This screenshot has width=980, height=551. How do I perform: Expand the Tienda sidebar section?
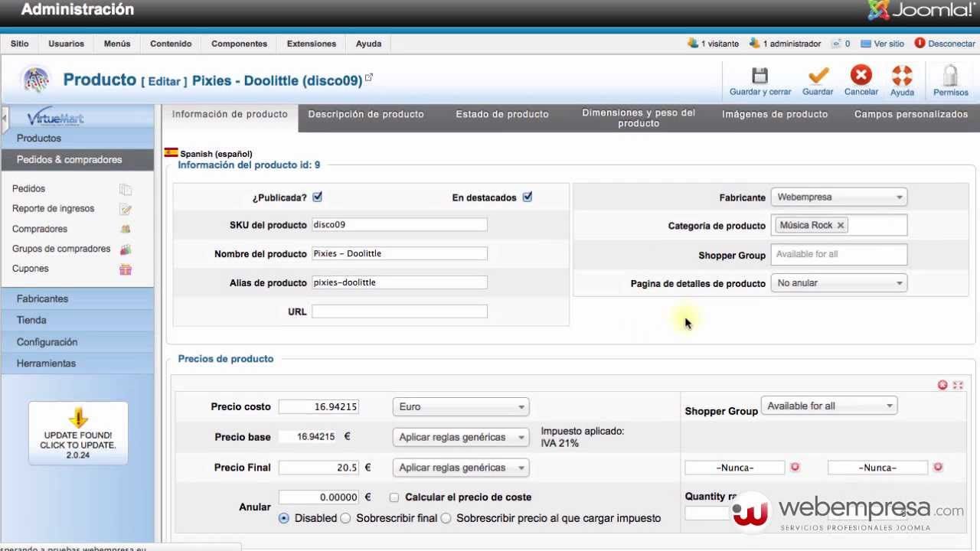coord(77,320)
